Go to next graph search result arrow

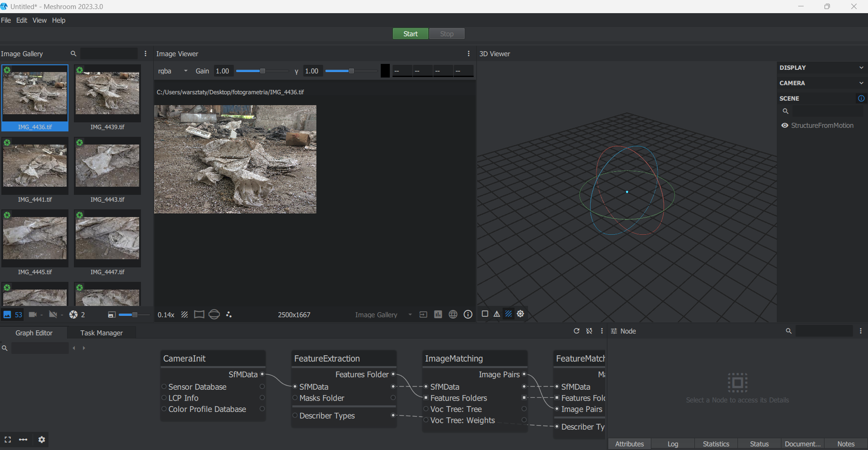84,348
